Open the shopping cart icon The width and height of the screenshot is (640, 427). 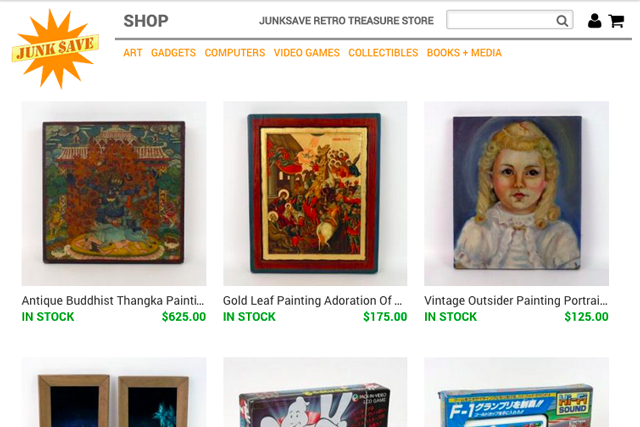click(616, 20)
